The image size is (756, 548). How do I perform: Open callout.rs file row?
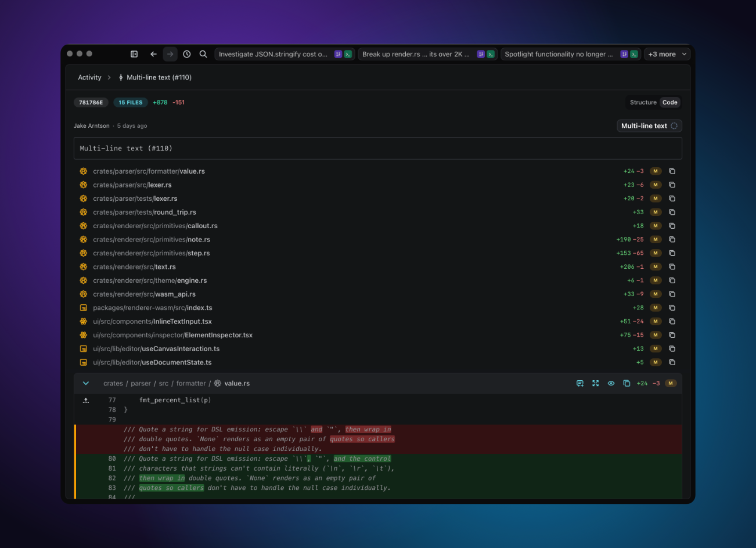click(x=377, y=226)
